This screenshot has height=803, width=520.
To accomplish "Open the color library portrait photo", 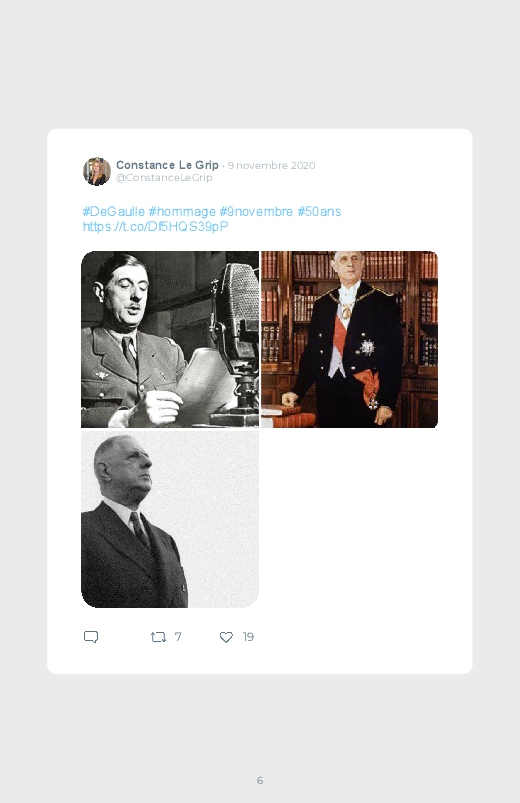I will (349, 339).
